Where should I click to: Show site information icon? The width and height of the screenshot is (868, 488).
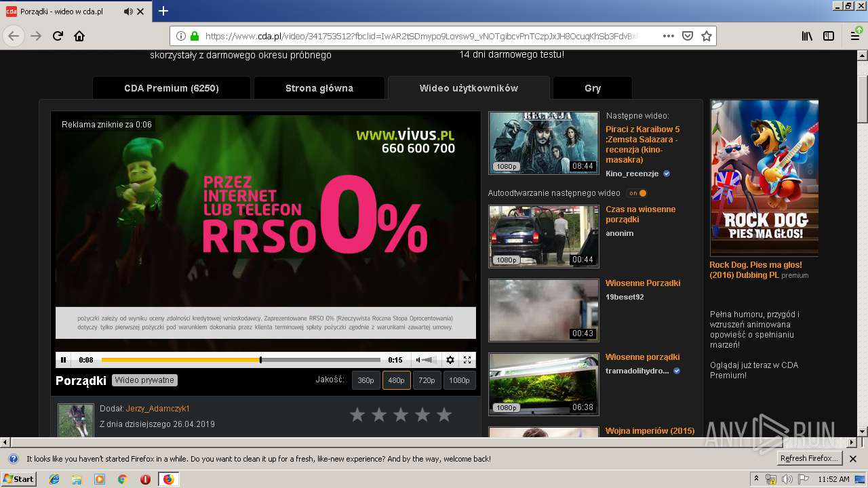182,36
